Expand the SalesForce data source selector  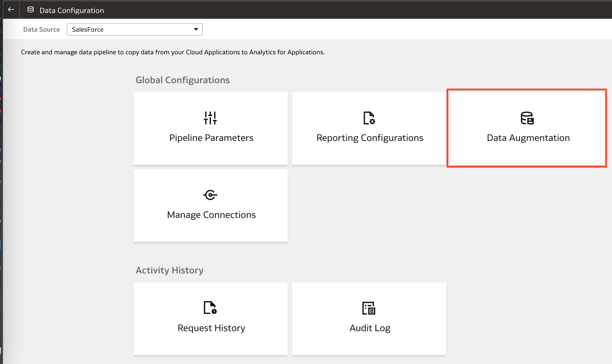tap(134, 29)
